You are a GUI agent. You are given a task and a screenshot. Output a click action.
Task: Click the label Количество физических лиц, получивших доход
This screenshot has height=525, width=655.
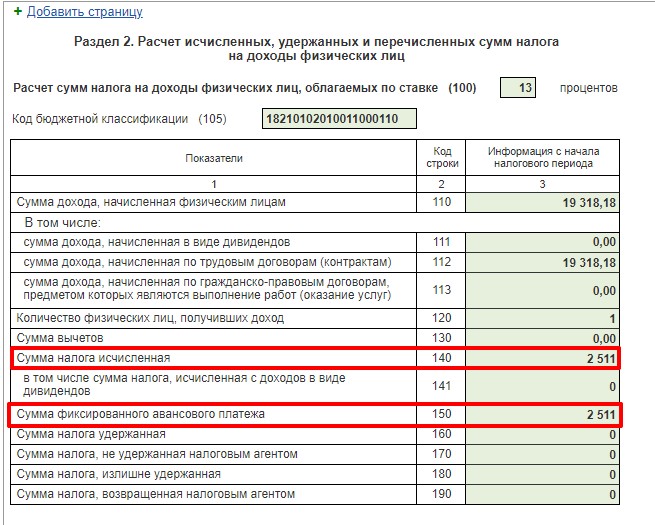150,318
